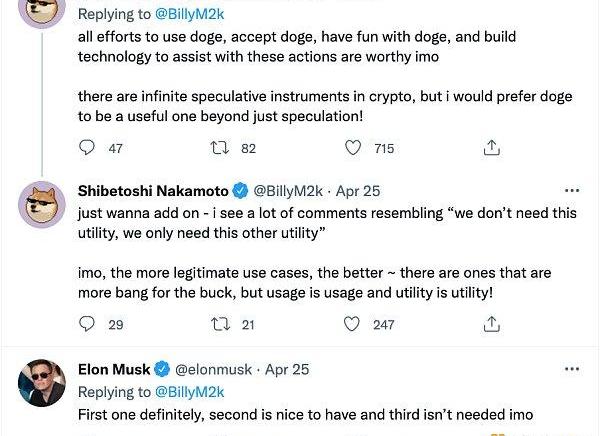Share the tweet with 247 likes
This screenshot has width=600, height=436.
491,324
